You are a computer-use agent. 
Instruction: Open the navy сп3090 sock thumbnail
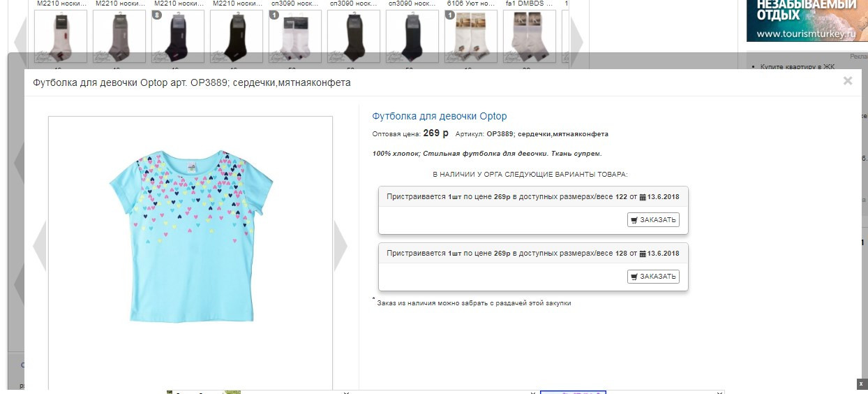click(x=412, y=36)
